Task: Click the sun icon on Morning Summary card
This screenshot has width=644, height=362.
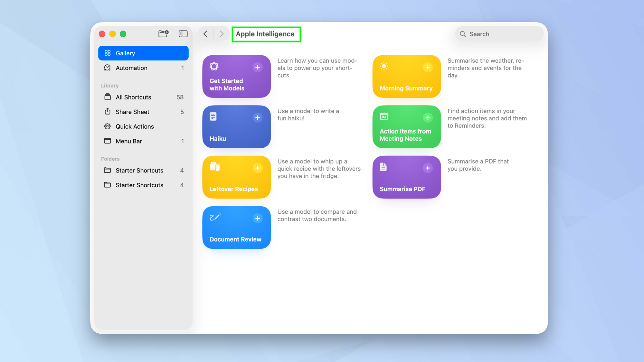Action: 384,66
